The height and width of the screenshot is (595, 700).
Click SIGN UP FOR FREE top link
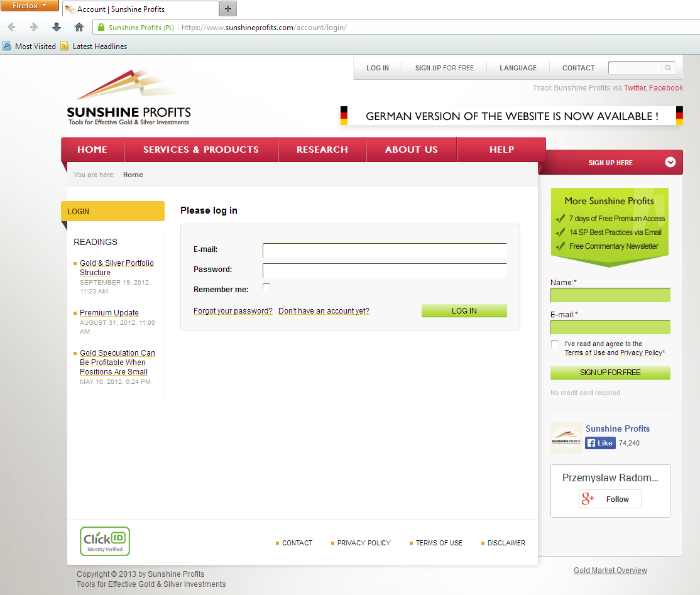pyautogui.click(x=444, y=68)
